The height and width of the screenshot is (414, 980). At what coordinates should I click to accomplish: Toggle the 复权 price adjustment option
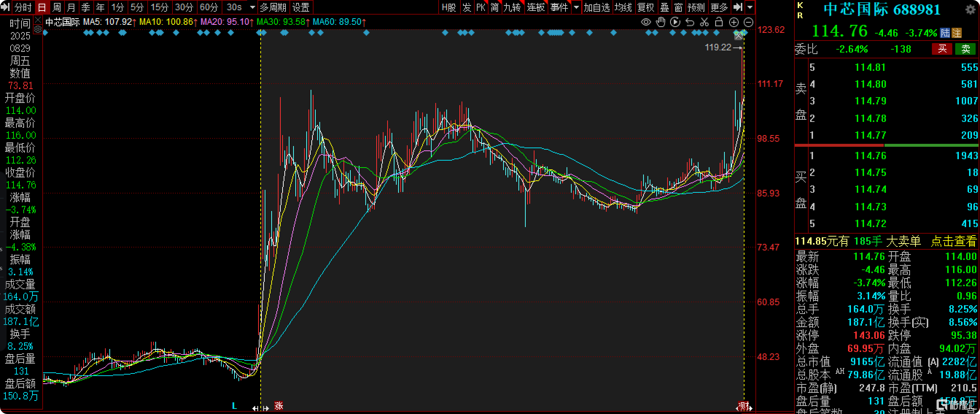pos(645,7)
